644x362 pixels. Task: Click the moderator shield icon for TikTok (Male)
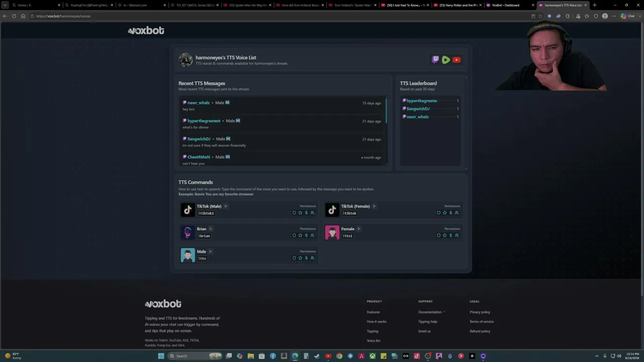[294, 213]
